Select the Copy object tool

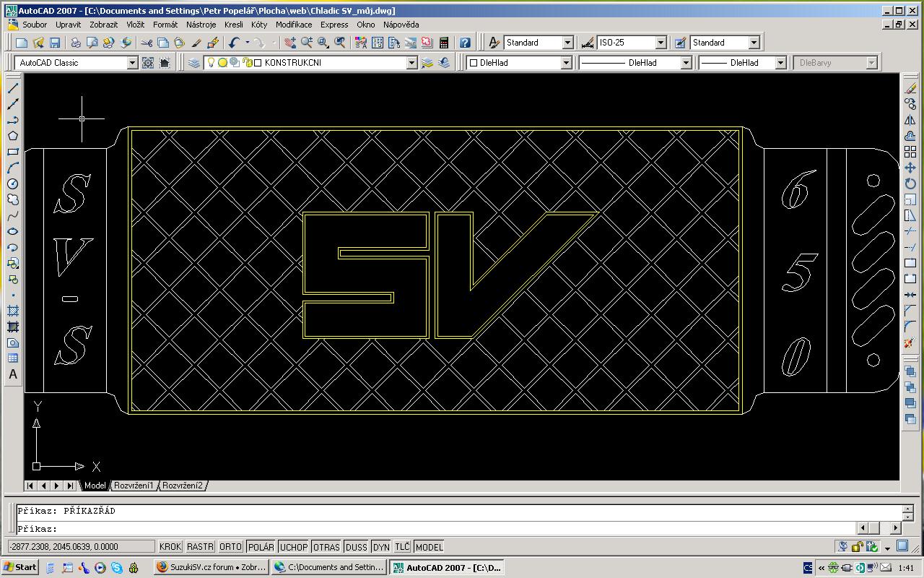910,104
